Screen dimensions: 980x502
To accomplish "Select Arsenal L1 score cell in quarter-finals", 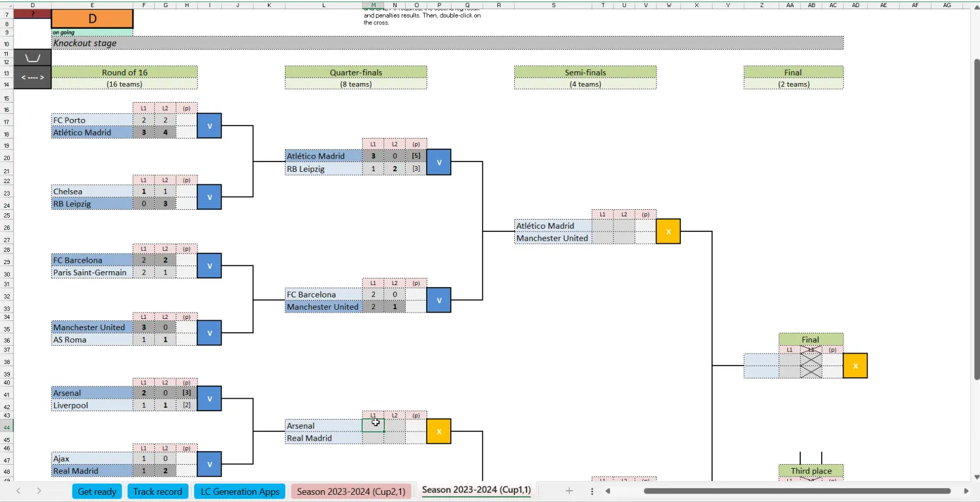I will pyautogui.click(x=373, y=426).
